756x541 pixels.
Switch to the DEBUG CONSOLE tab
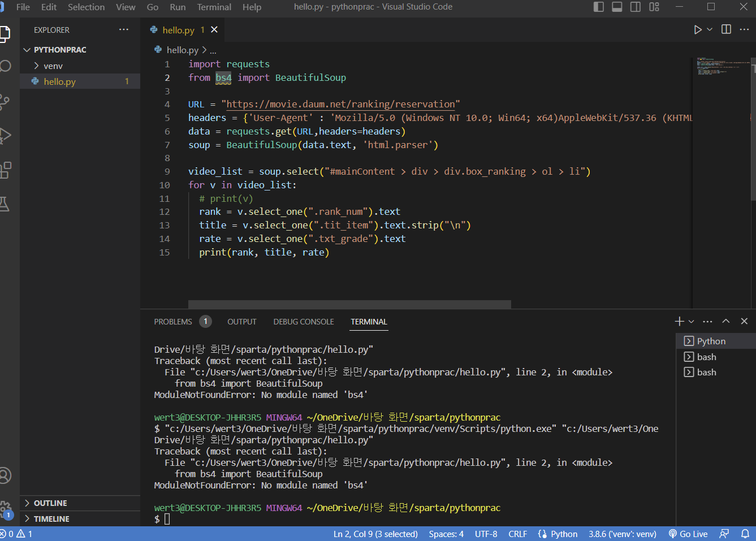click(x=304, y=322)
